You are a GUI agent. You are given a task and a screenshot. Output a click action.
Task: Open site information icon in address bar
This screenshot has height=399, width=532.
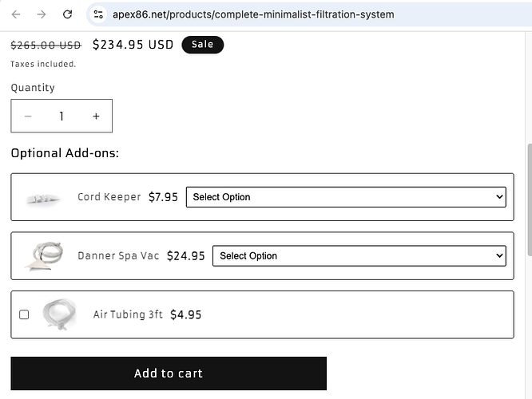98,14
